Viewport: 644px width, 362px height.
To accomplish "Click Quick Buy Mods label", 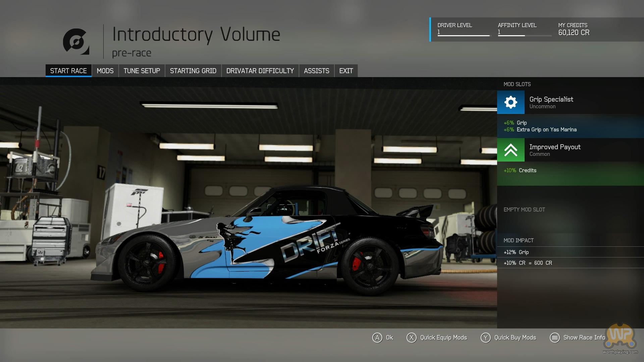I will tap(515, 338).
